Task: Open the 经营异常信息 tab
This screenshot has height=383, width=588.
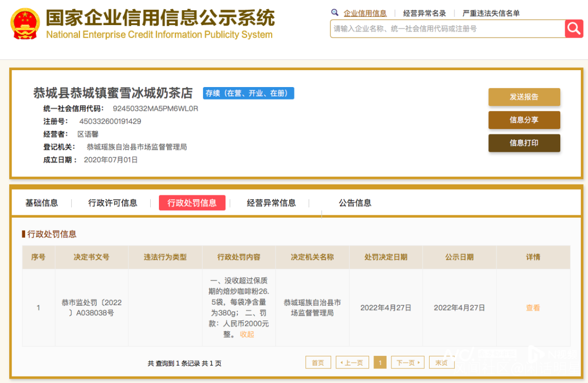Action: coord(271,203)
